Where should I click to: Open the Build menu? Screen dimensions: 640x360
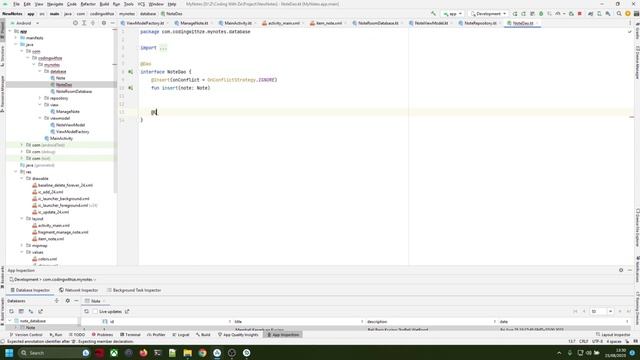point(104,4)
